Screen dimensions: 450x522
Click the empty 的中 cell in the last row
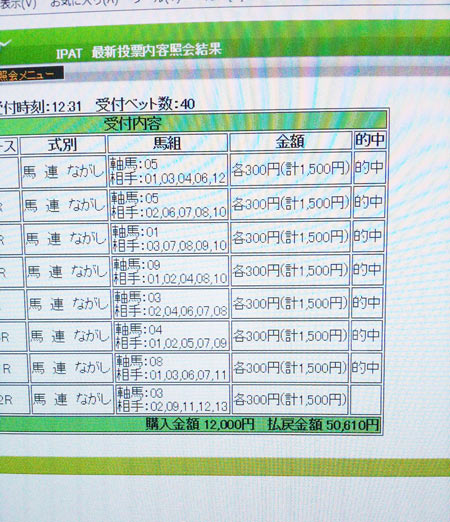point(365,399)
